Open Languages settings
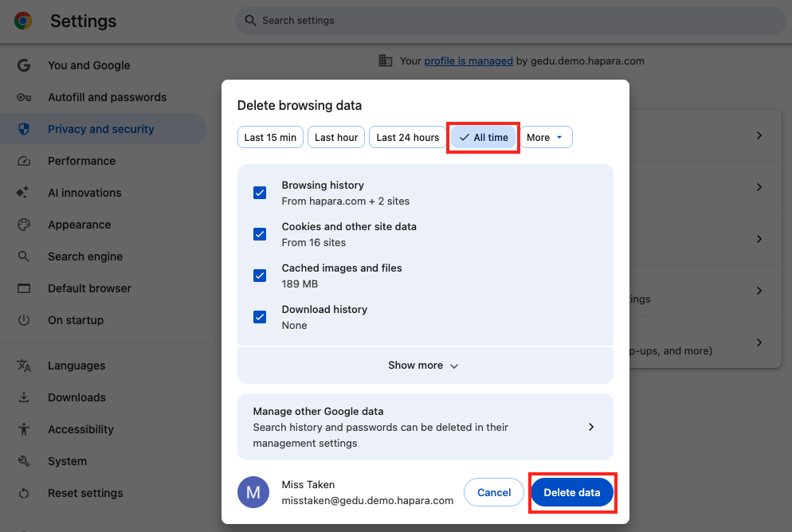 tap(104, 366)
